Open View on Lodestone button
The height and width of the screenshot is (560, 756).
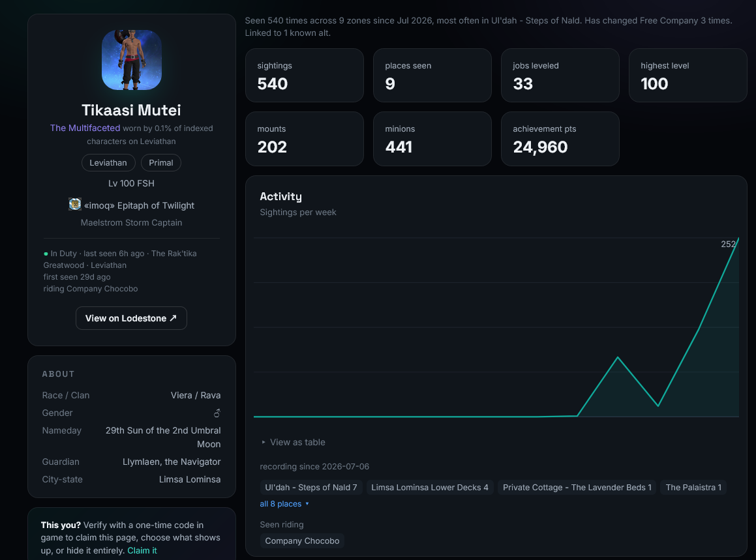[x=131, y=318]
